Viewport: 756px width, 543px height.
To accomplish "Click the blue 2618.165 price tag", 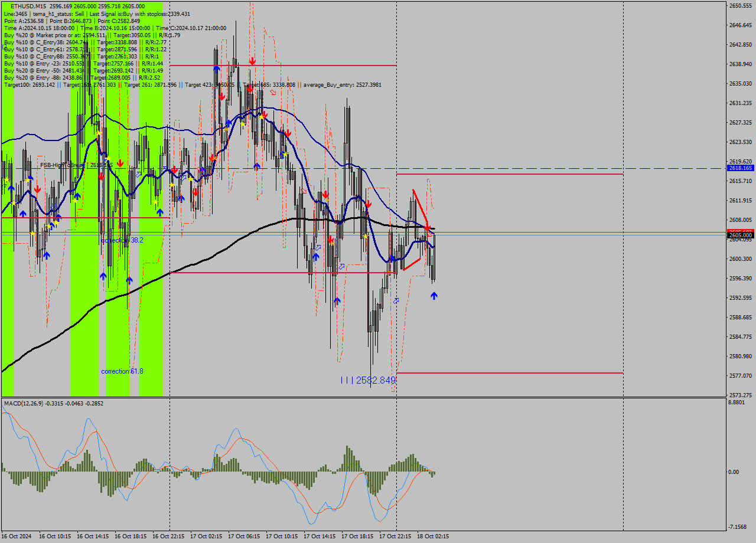I will pyautogui.click(x=741, y=168).
